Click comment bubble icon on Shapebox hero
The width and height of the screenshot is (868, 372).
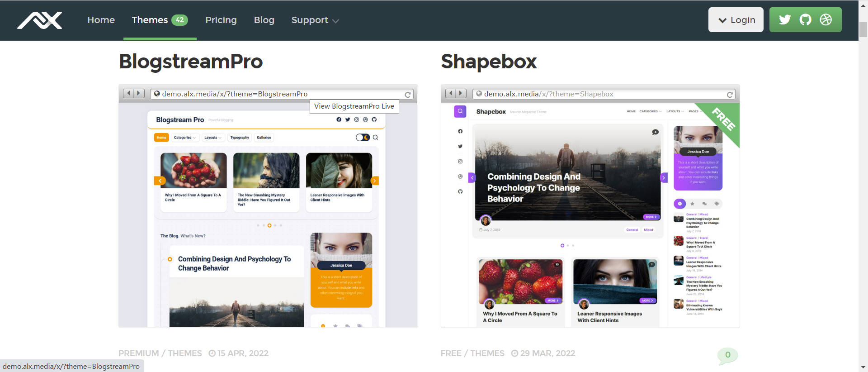tap(655, 132)
